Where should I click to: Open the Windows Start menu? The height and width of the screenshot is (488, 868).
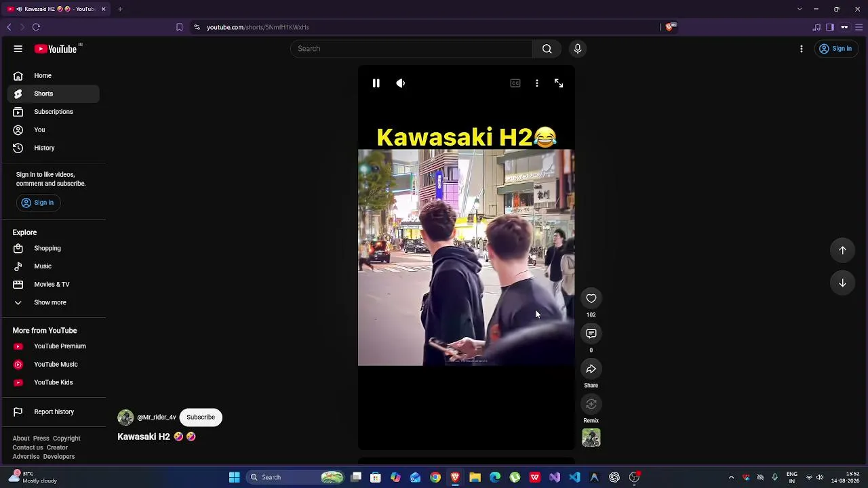tap(234, 478)
